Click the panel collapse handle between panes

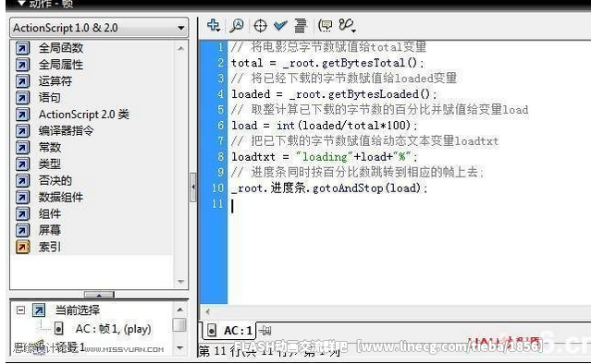pyautogui.click(x=193, y=188)
